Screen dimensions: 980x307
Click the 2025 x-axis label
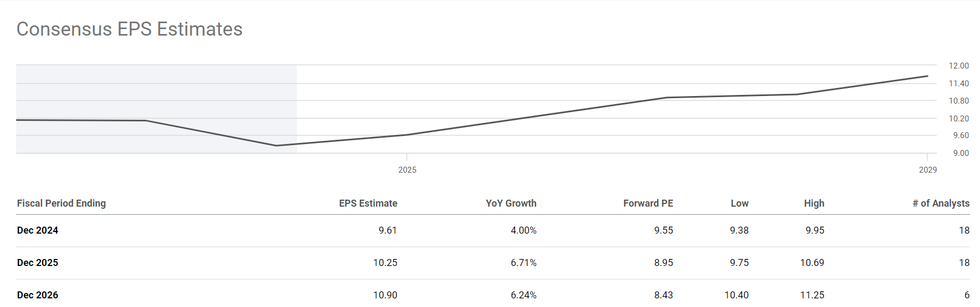[x=407, y=170]
